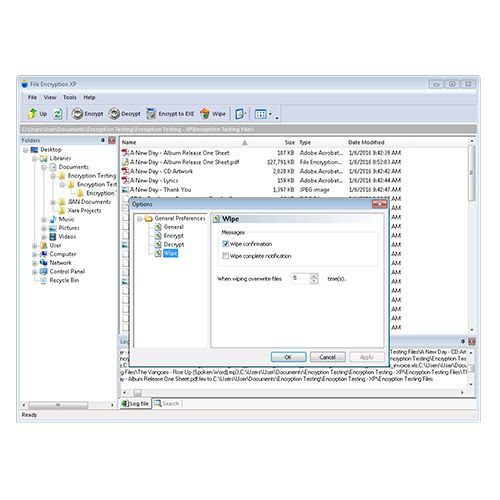The width and height of the screenshot is (500, 500).
Task: Close the Log pane with red X
Action: pos(472,341)
